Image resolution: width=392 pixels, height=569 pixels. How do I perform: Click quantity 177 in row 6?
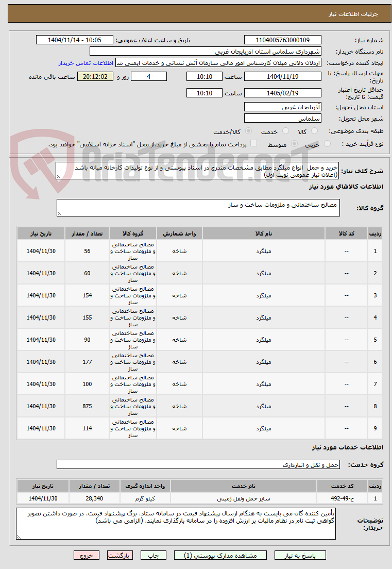(x=87, y=362)
